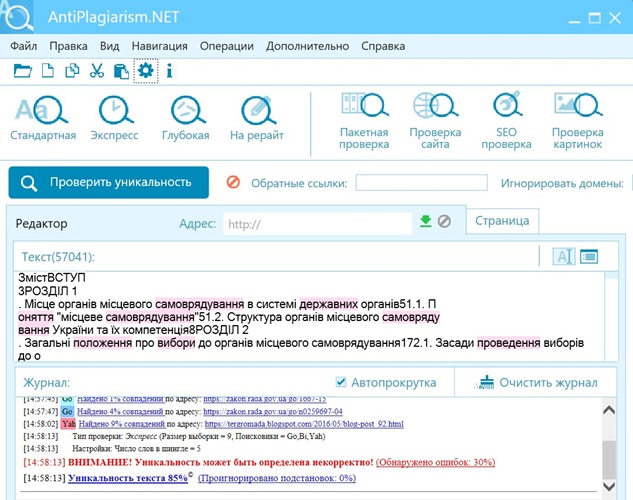Click Обратные ссылки input field
This screenshot has height=500, width=633.
coord(421,182)
